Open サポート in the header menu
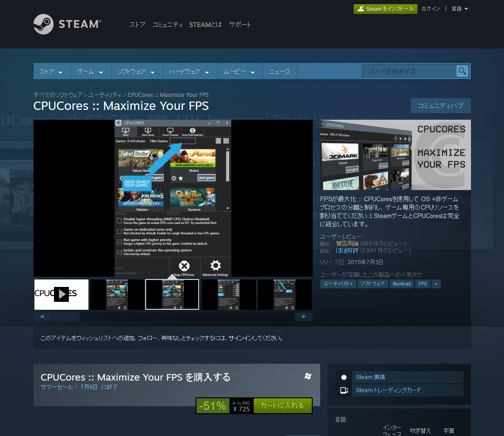 coord(240,25)
